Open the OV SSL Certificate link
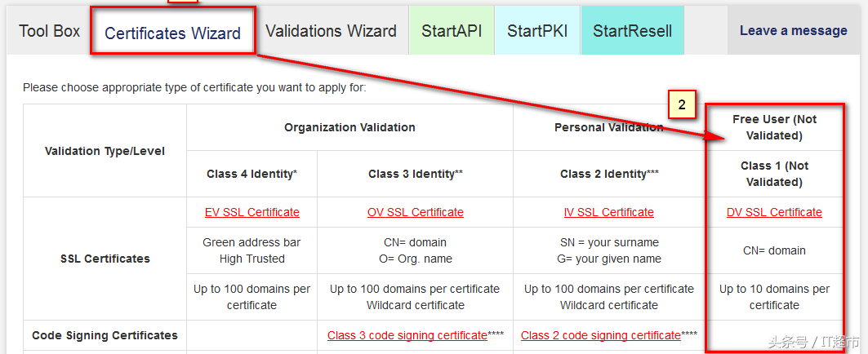The height and width of the screenshot is (354, 868). [x=415, y=212]
